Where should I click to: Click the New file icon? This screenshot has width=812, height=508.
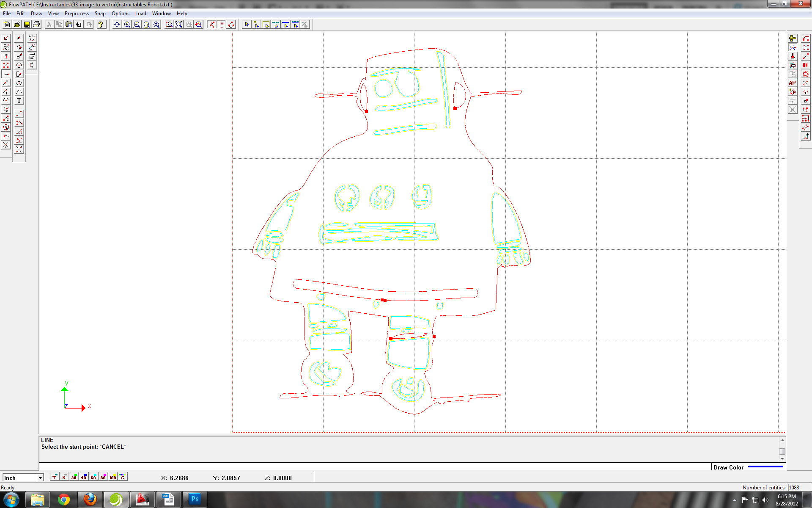pyautogui.click(x=7, y=25)
